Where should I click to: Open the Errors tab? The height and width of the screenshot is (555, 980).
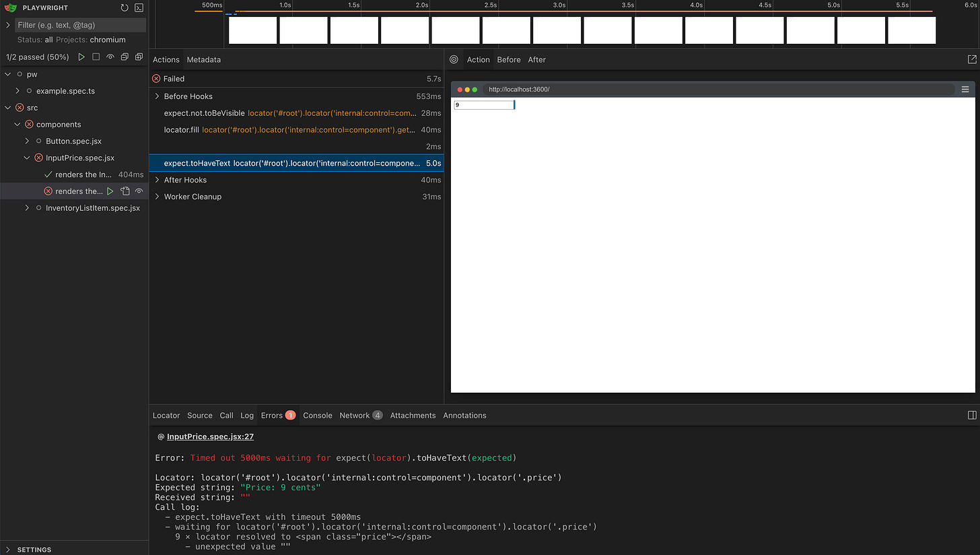pos(278,415)
